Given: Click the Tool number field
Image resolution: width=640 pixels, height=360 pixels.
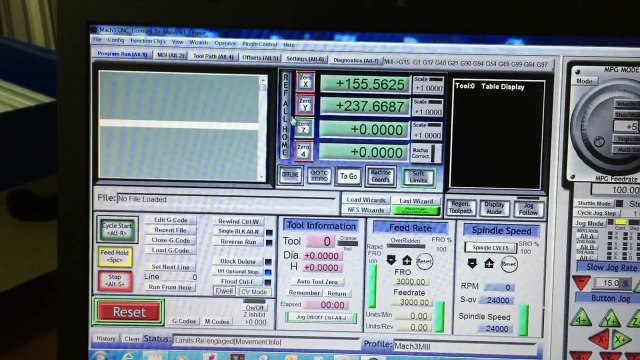Looking at the screenshot, I should pos(320,242).
